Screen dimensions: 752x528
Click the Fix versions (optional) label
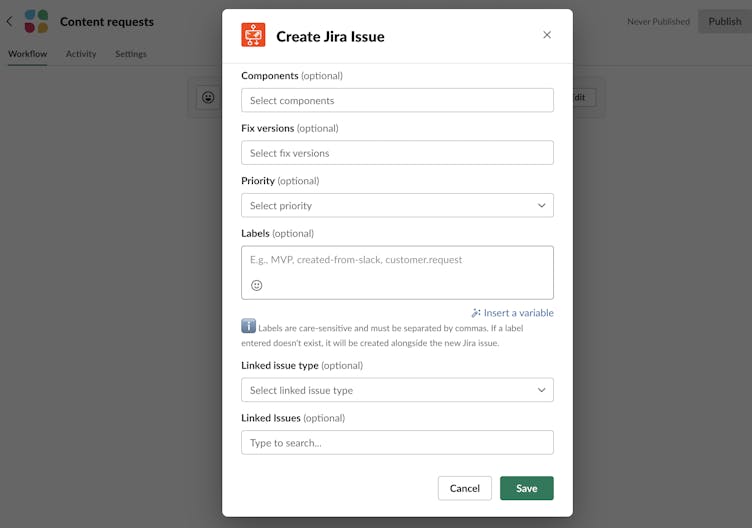[x=290, y=128]
